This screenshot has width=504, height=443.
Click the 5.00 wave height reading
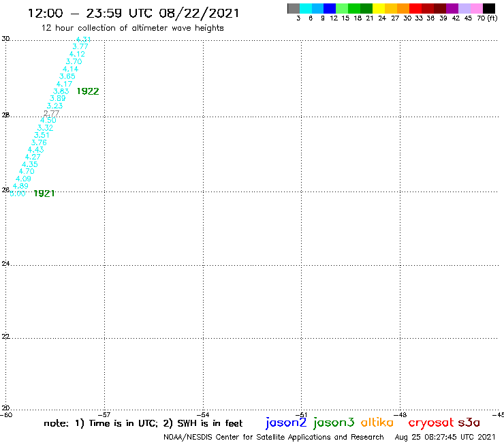(17, 194)
